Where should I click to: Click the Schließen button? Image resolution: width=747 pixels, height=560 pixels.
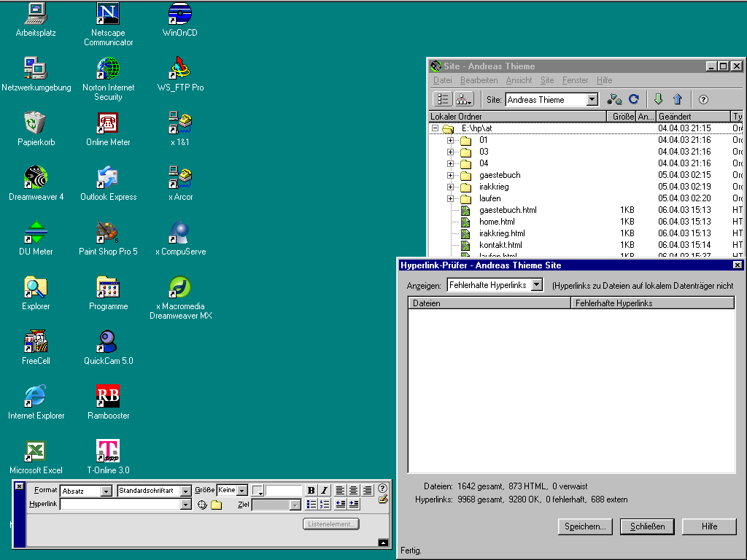[x=647, y=526]
